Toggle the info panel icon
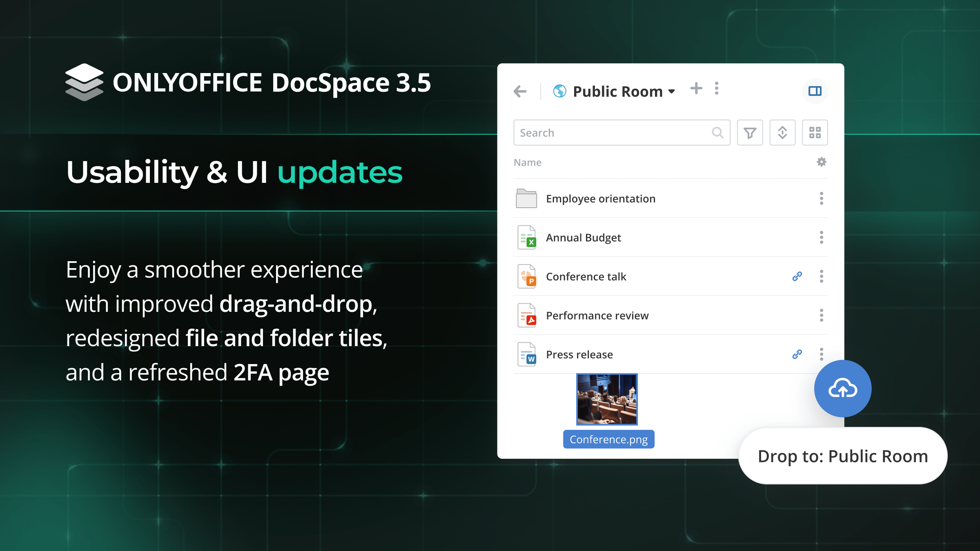This screenshot has width=980, height=551. 815,91
